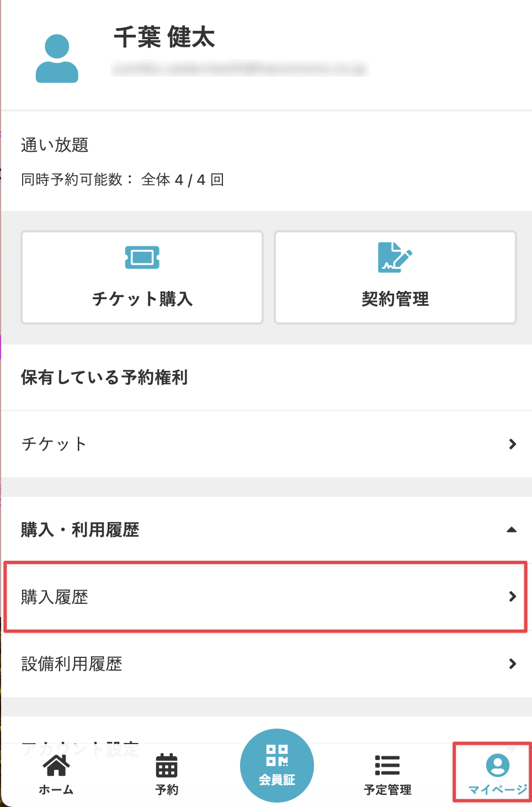Collapse the 購入・利用履歴 section arrow
Screen dimensions: 532x807
coord(512,530)
